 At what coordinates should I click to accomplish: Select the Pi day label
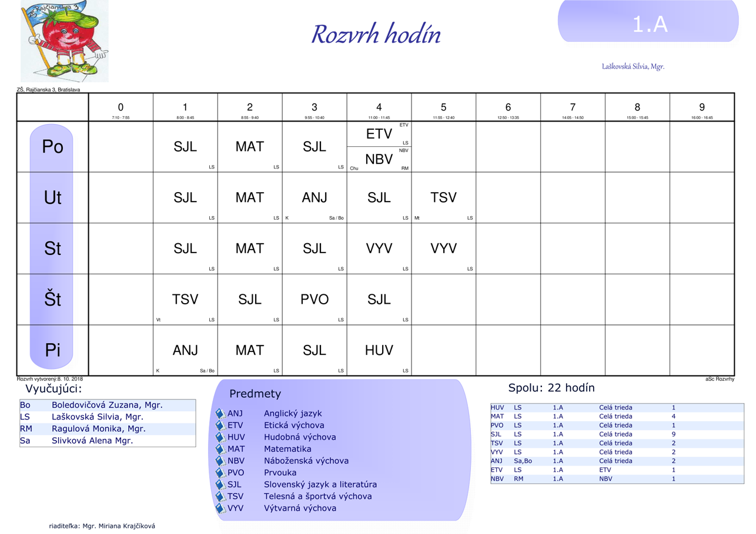tap(52, 350)
